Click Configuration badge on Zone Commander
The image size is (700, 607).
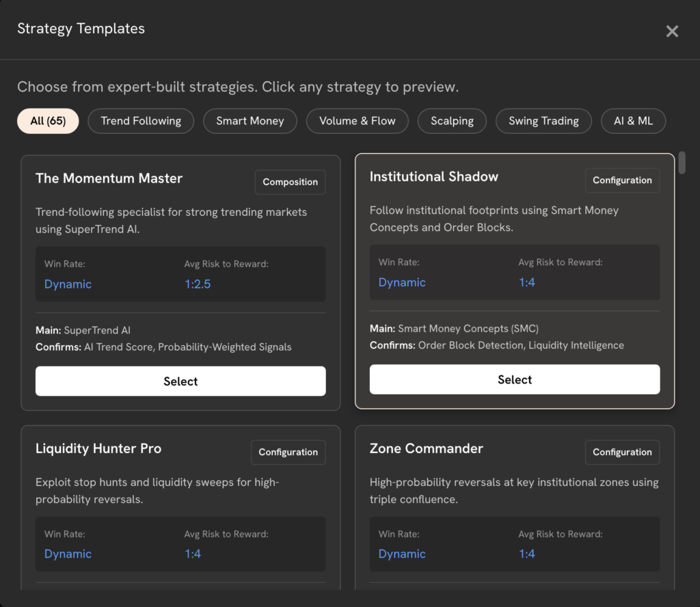(622, 452)
